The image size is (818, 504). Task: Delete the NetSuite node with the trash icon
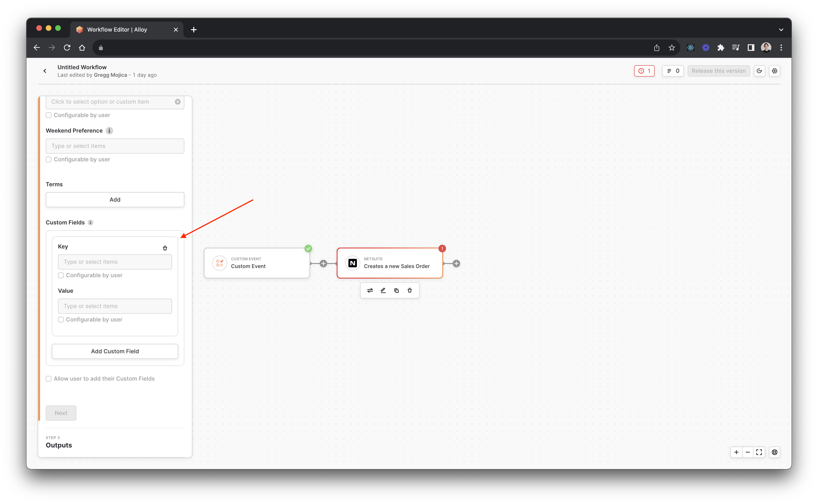410,290
